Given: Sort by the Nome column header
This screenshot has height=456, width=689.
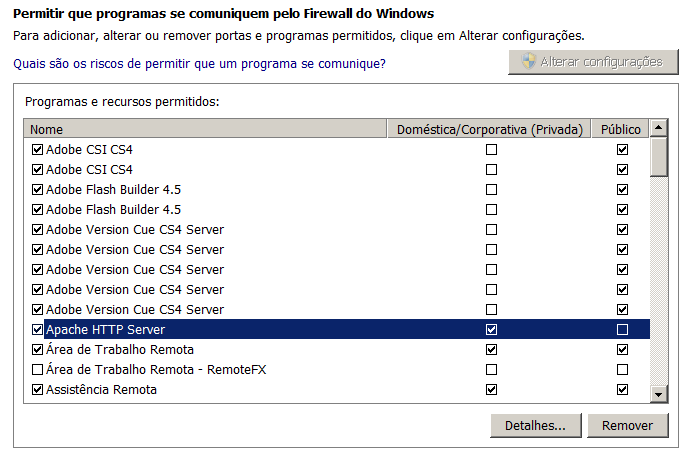Looking at the screenshot, I should click(205, 129).
